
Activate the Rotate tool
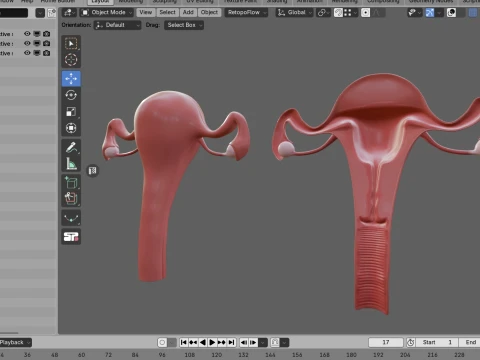(71, 95)
